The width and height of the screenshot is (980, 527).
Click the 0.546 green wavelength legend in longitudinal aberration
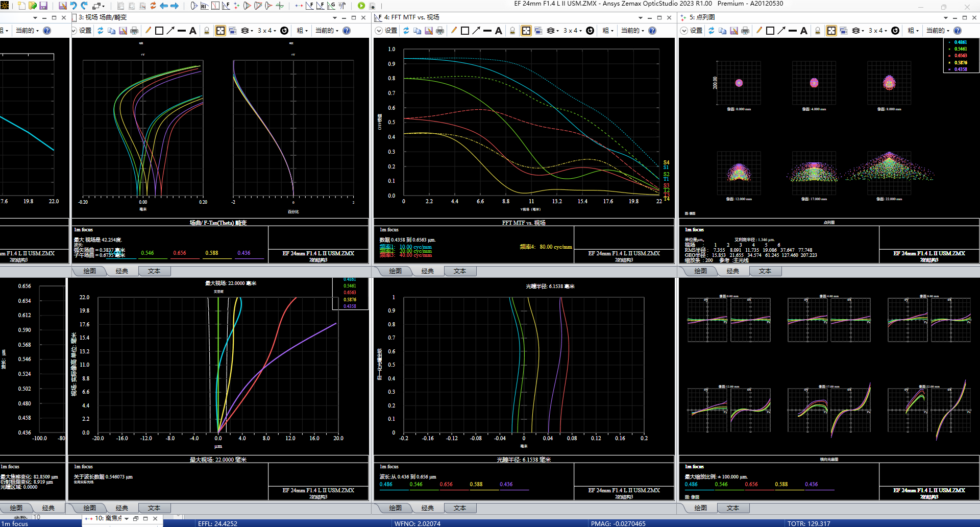[x=416, y=485]
